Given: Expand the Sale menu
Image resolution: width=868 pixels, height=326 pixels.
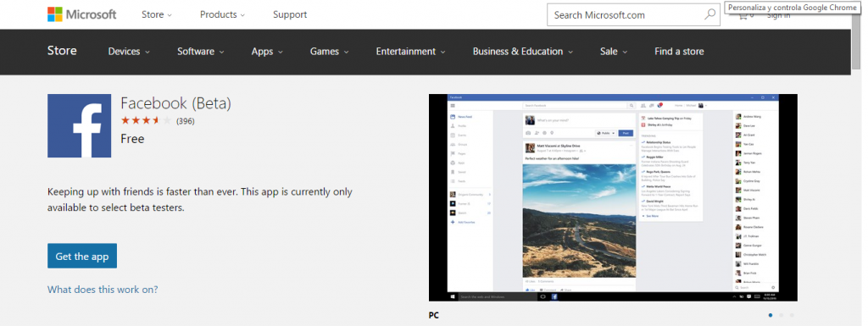Looking at the screenshot, I should coord(614,52).
